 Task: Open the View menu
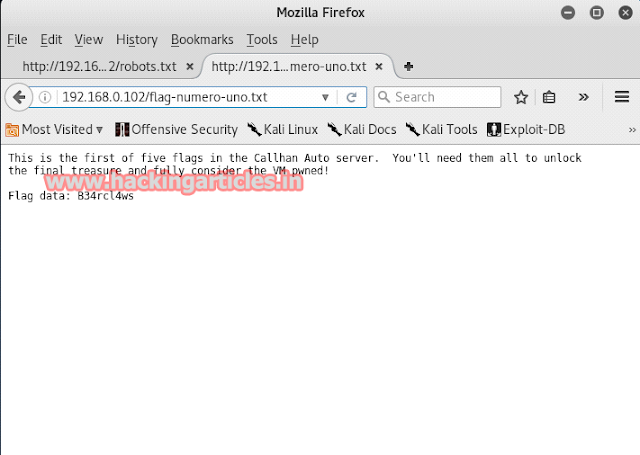[89, 40]
